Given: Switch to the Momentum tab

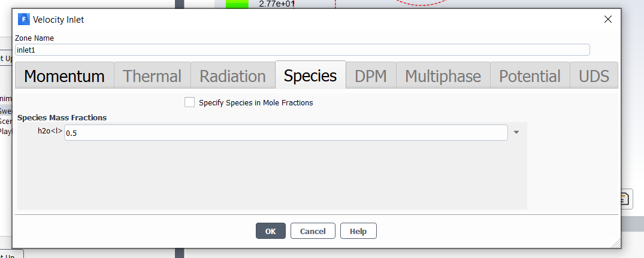Looking at the screenshot, I should click(64, 76).
